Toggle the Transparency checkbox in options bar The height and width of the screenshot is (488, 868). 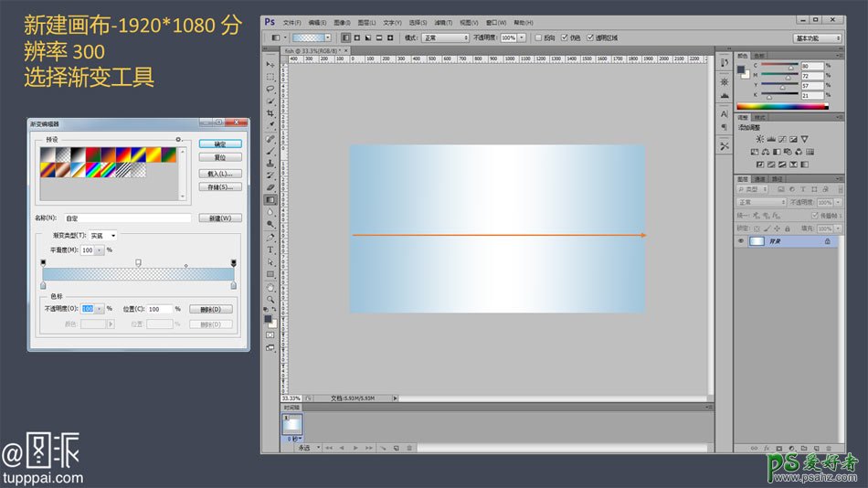[590, 37]
